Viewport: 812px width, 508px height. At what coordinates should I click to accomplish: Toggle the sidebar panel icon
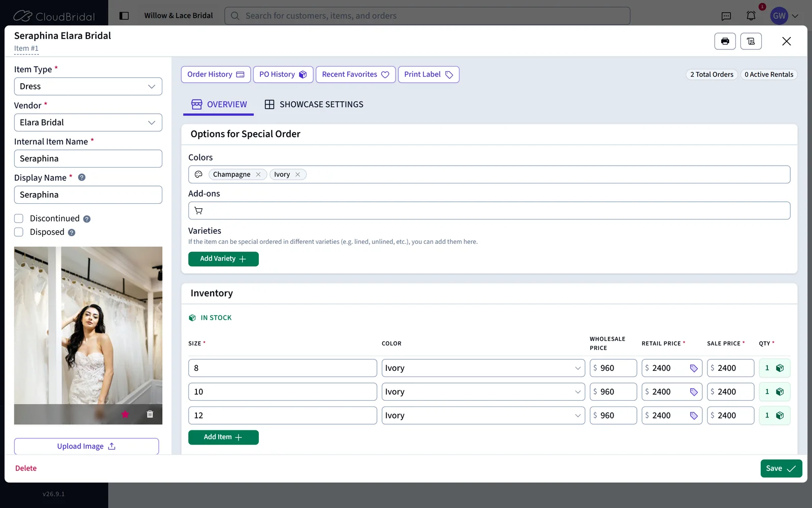(124, 16)
